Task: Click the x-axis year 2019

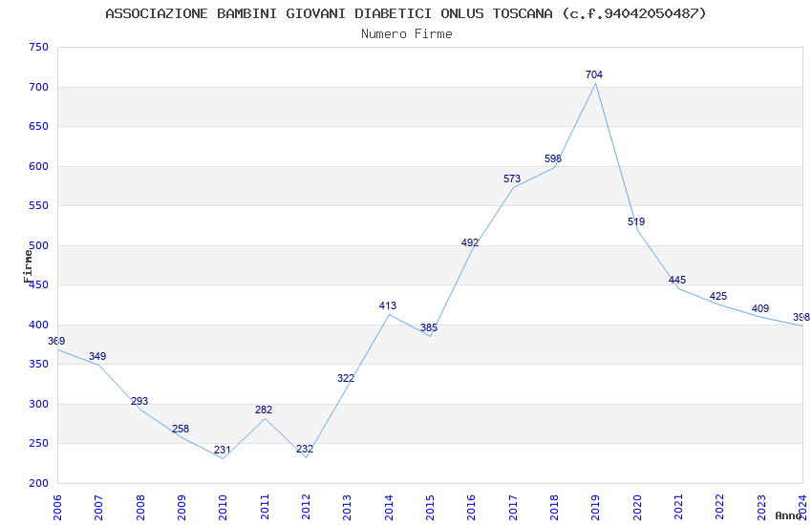Action: tap(595, 508)
